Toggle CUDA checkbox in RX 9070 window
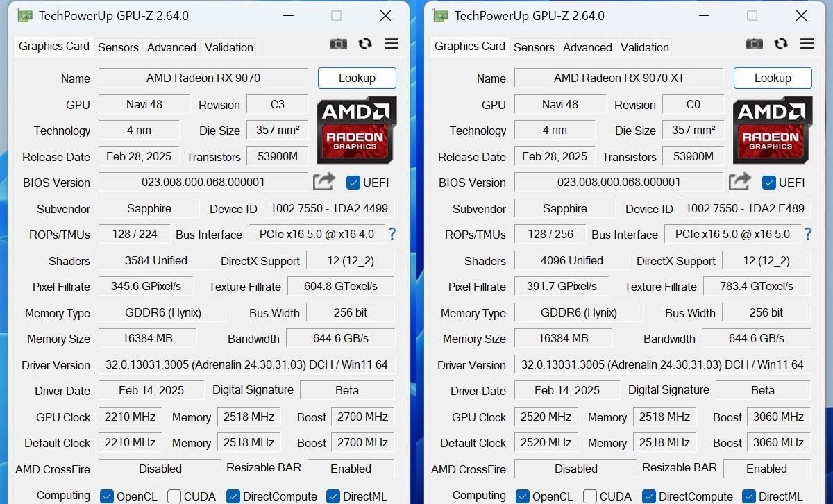 [174, 496]
